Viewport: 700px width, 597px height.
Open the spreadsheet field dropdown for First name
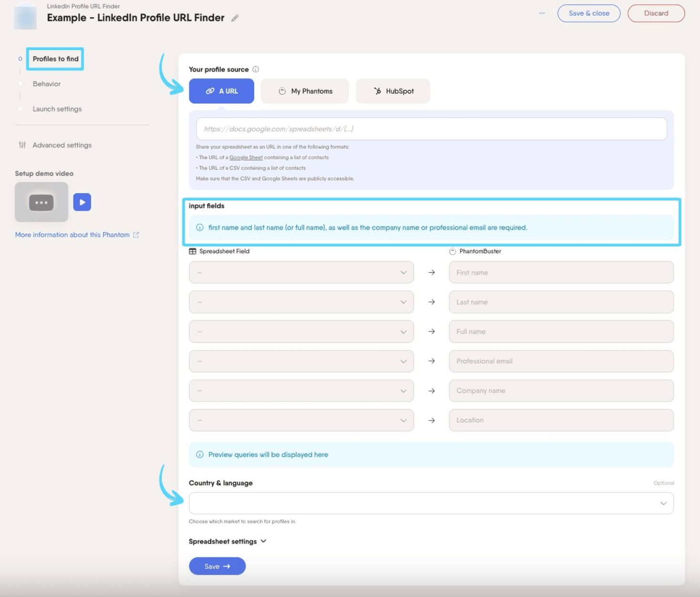pyautogui.click(x=301, y=272)
